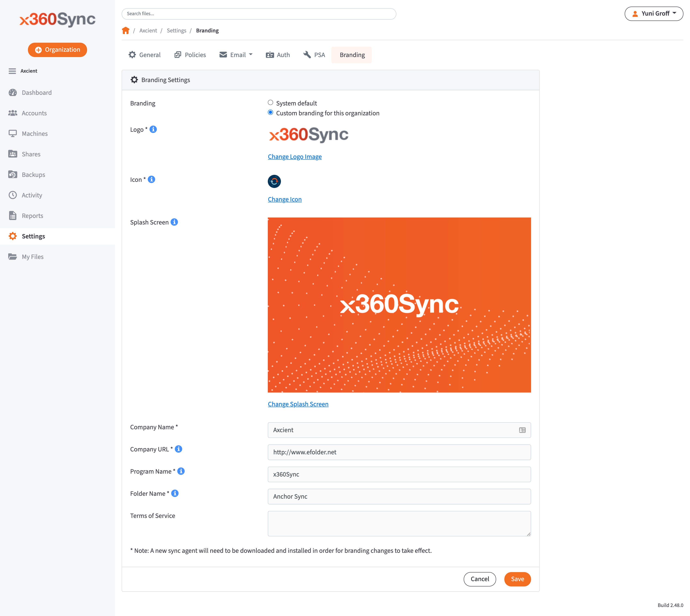
Task: Click the orange Settings gear icon in the sidebar
Action: 13,236
